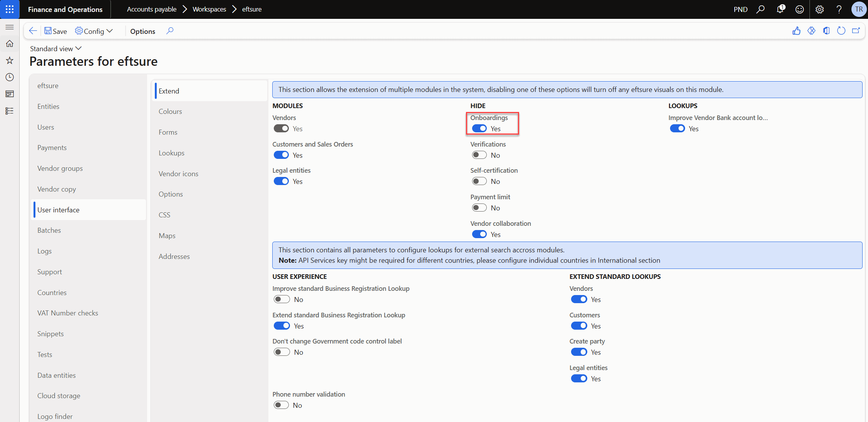Select the Cloud storage section
868x422 pixels.
click(89, 396)
